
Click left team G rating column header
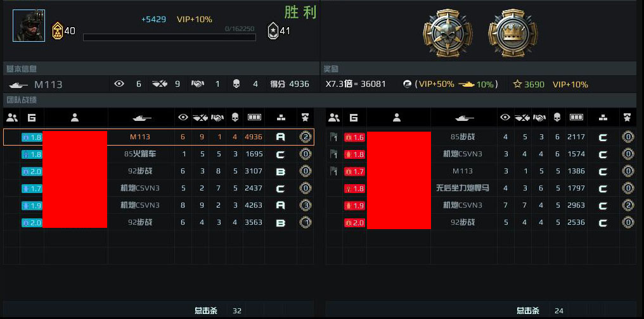pyautogui.click(x=32, y=118)
